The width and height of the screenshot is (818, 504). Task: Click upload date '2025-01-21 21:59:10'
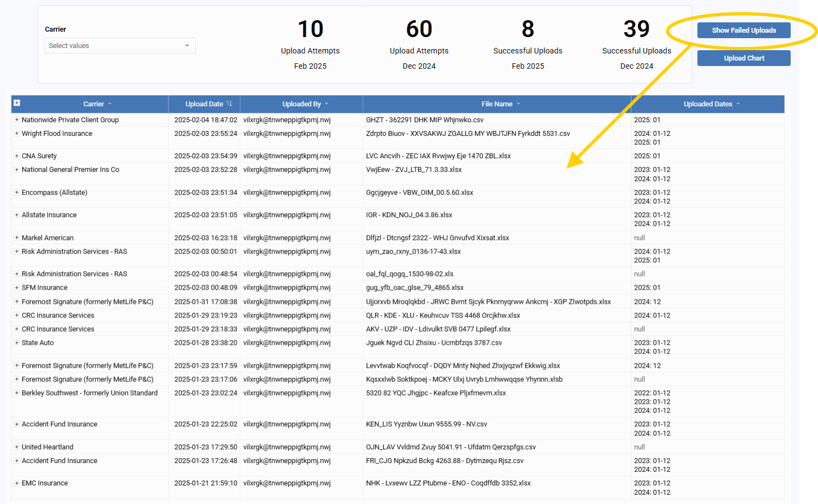click(x=206, y=483)
